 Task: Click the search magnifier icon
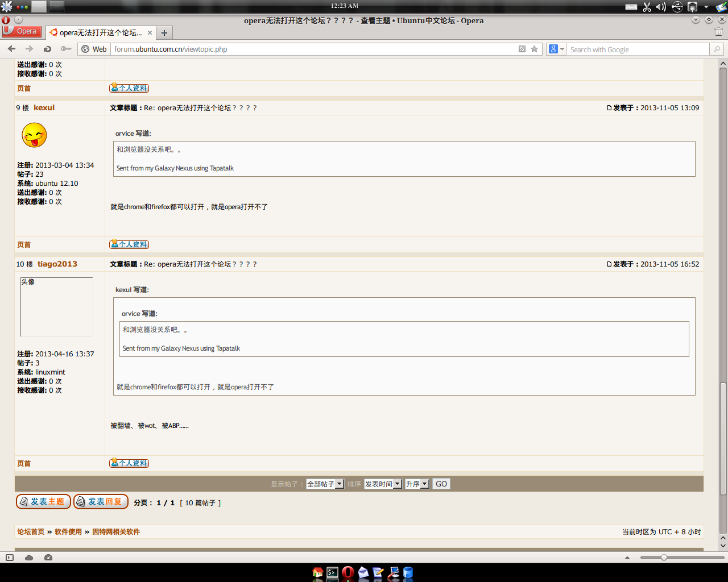(x=717, y=49)
